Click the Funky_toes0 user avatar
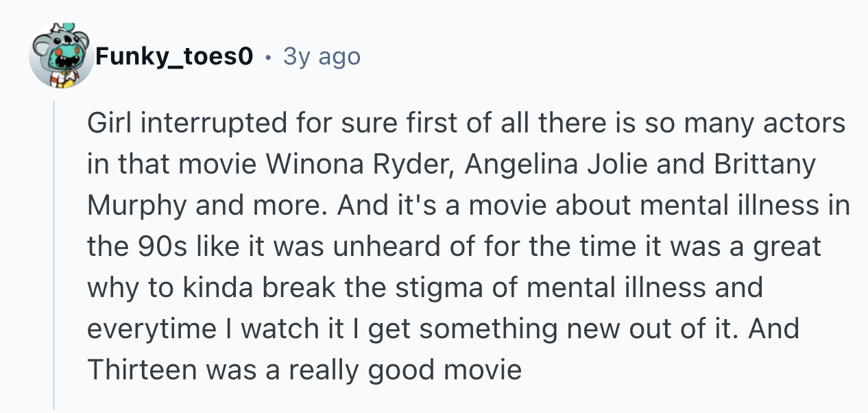The height and width of the screenshot is (413, 868). (61, 57)
